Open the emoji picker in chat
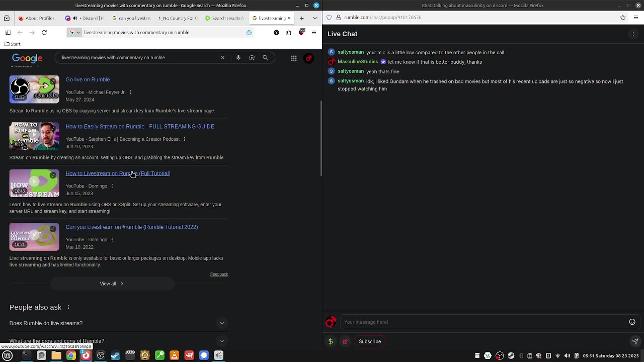 click(x=632, y=322)
